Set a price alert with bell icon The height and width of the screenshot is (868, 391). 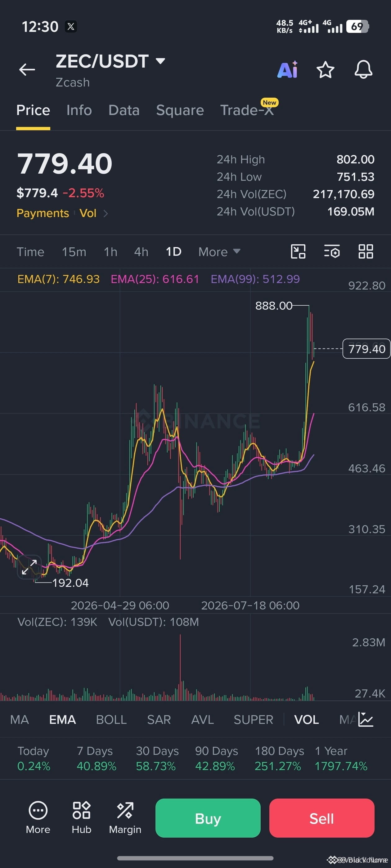[x=363, y=70]
